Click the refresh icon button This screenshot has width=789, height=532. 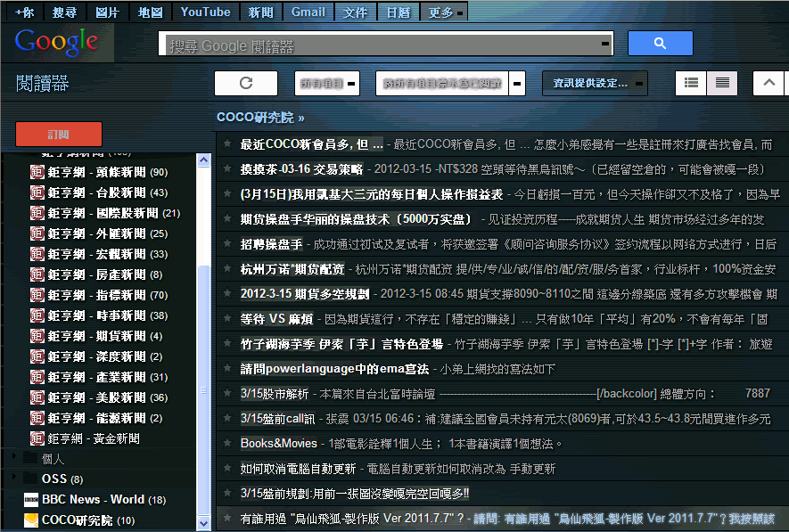[246, 83]
